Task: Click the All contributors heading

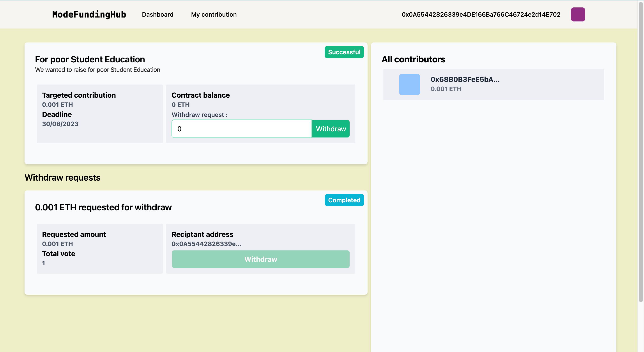Action: pyautogui.click(x=413, y=60)
